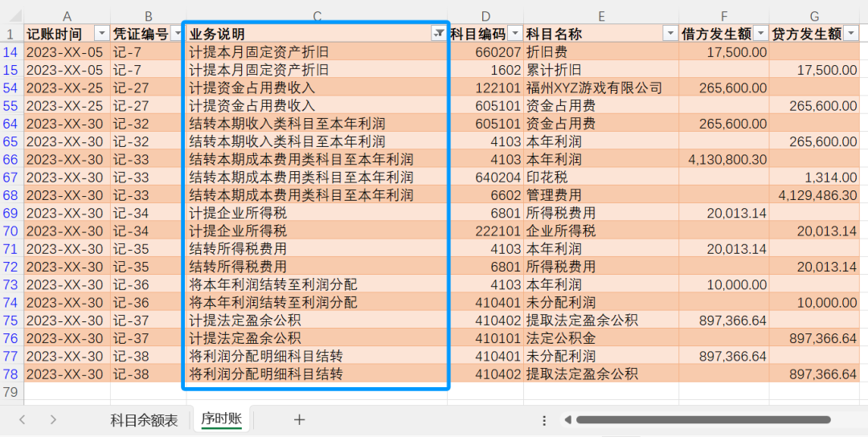The width and height of the screenshot is (868, 437).
Task: Go to next sheet arrow
Action: pyautogui.click(x=53, y=420)
